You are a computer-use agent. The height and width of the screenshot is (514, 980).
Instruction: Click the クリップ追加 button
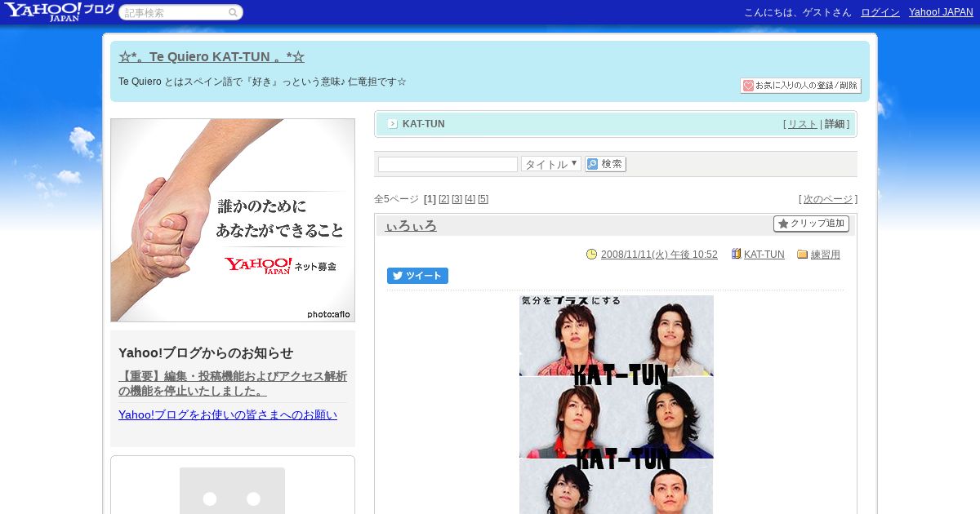pos(811,224)
